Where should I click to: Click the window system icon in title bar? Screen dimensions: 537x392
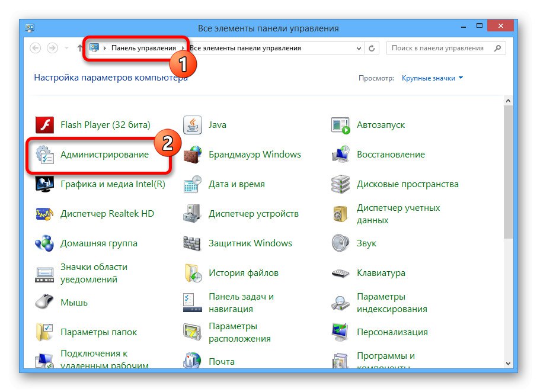[x=30, y=28]
